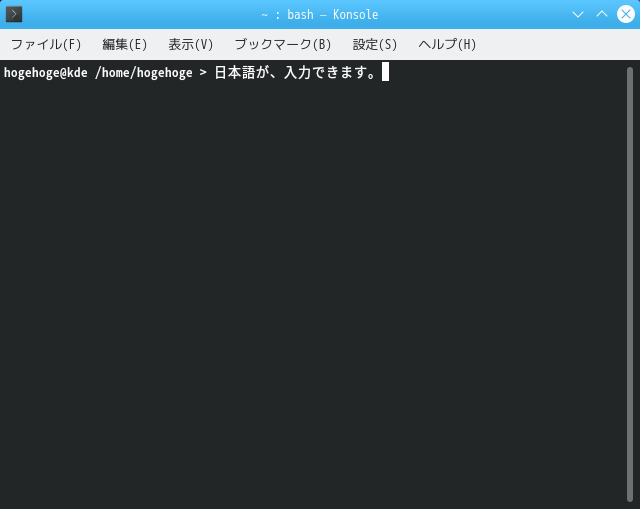Open the ファイル(F) menu
The image size is (640, 509).
pos(46,44)
